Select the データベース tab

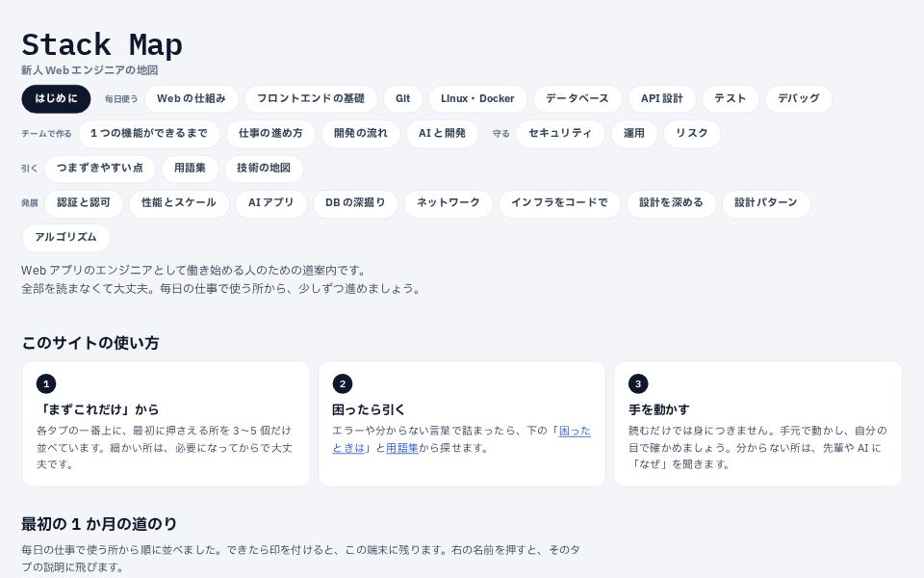pyautogui.click(x=577, y=98)
